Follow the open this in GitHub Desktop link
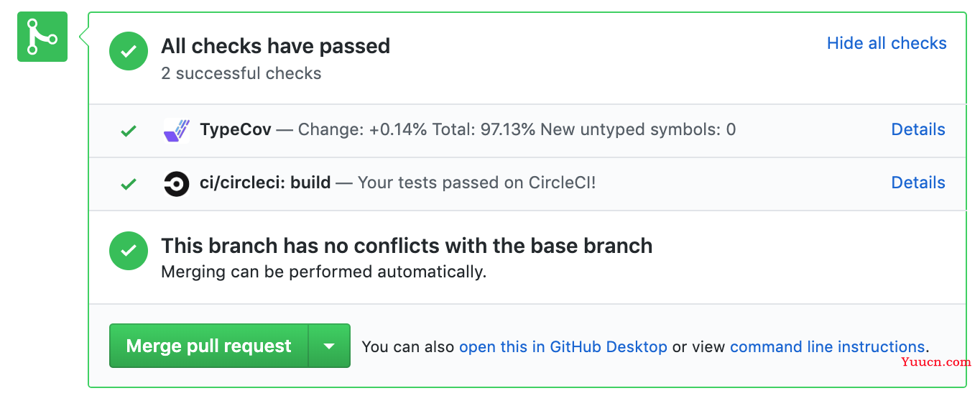Screen dimensions: 980x401 coord(563,346)
